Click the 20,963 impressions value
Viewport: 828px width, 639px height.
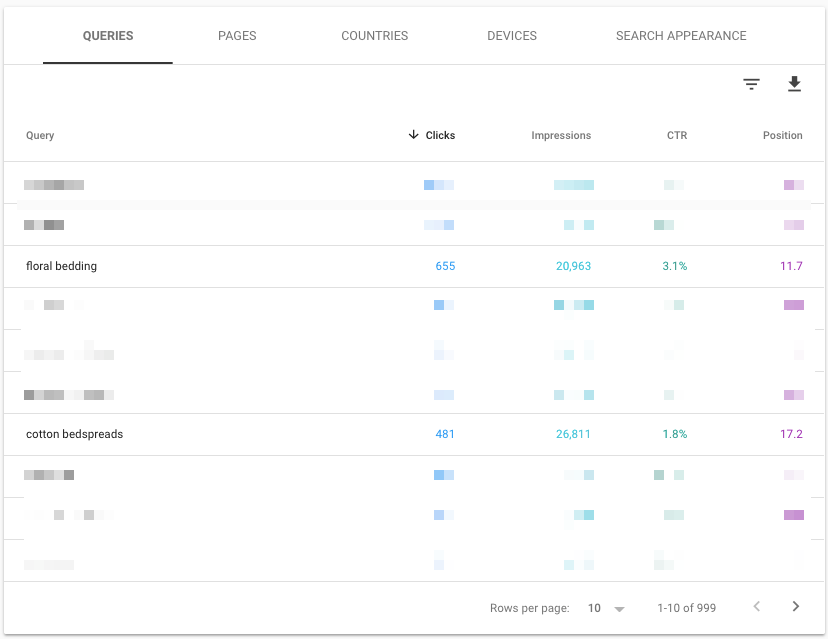pos(572,266)
